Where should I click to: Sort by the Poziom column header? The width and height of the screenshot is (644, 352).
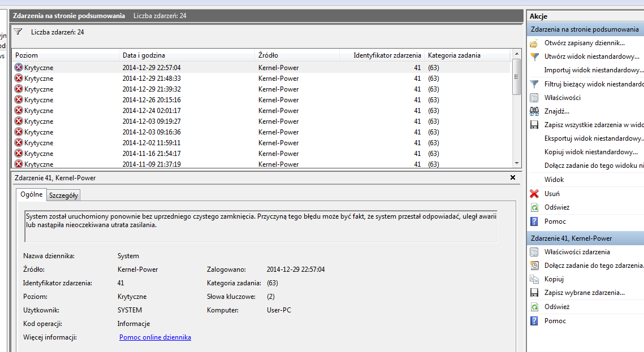tap(66, 55)
